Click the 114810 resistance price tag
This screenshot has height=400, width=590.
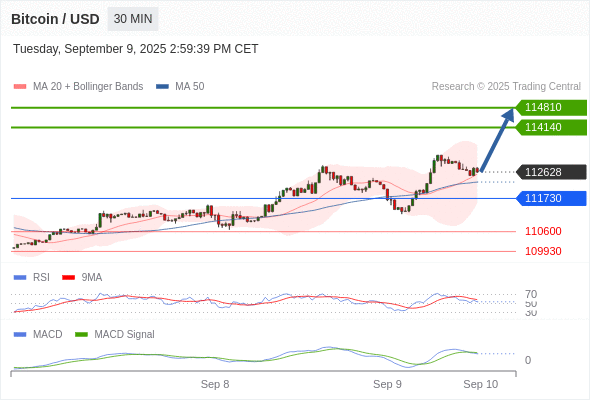[x=551, y=108]
